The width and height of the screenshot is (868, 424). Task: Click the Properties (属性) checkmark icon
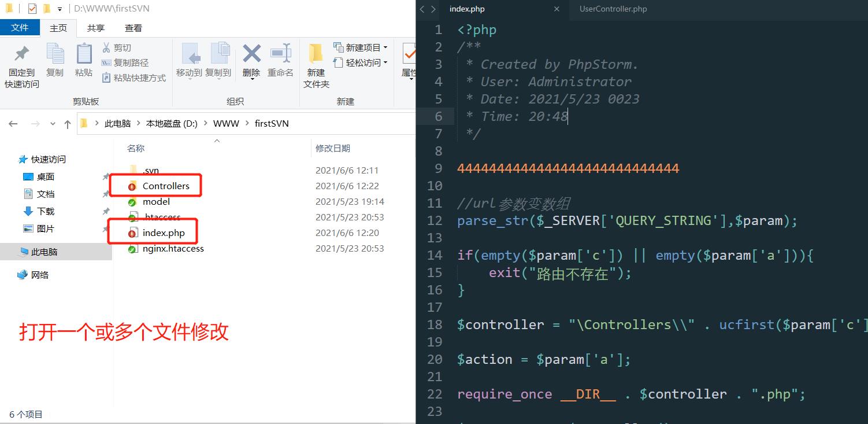(x=409, y=54)
